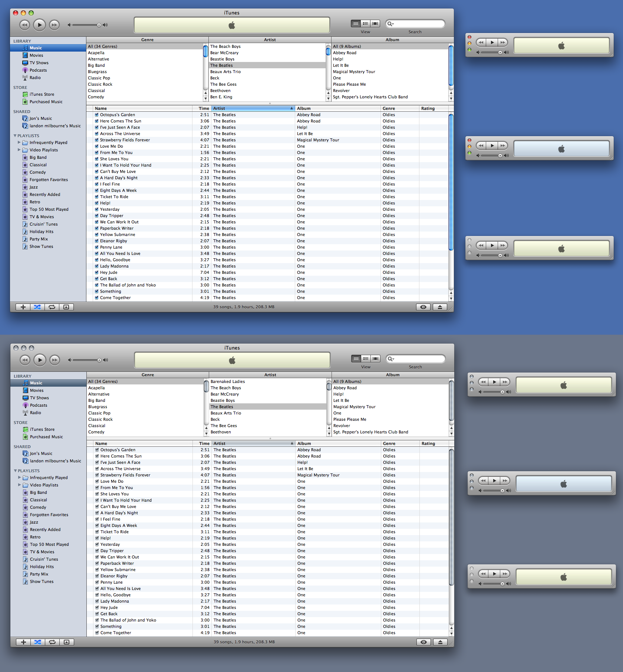Show artwork viewer in top iTunes window
623x672 pixels.
[x=66, y=307]
